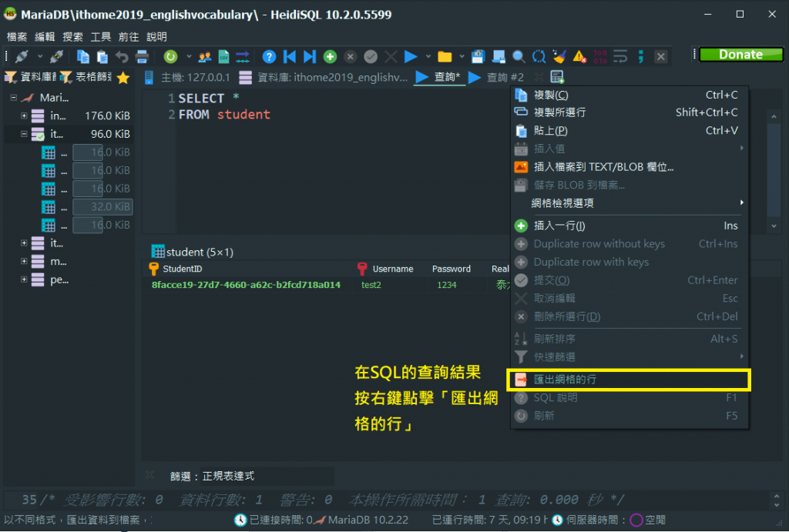789x532 pixels.
Task: Click the 資料庫 filter box
Action: [30, 77]
